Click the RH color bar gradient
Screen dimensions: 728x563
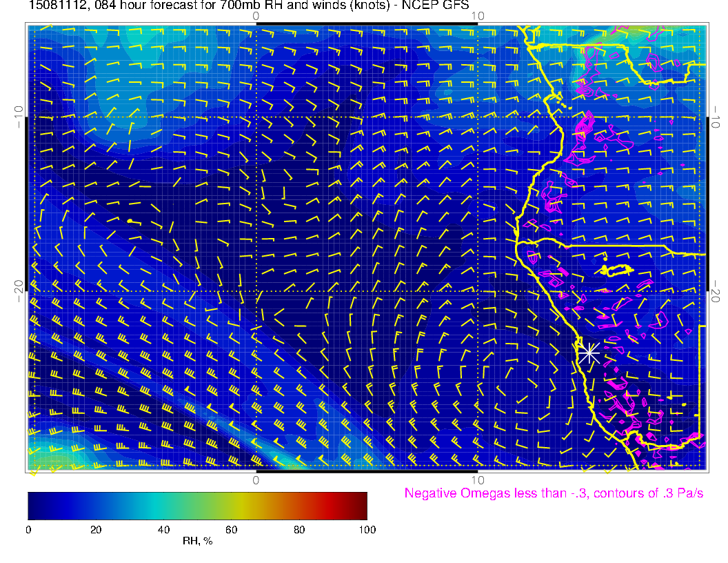click(x=197, y=506)
